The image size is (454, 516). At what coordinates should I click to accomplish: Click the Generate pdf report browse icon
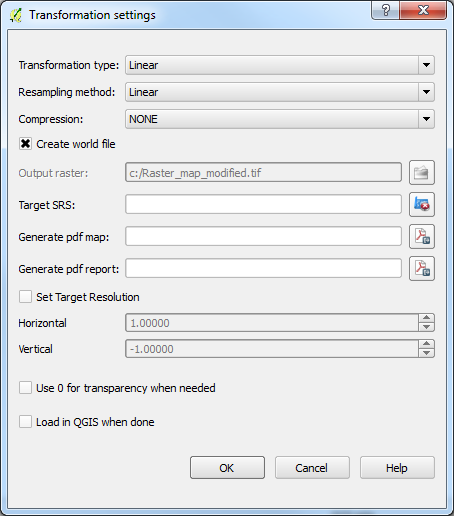click(422, 268)
